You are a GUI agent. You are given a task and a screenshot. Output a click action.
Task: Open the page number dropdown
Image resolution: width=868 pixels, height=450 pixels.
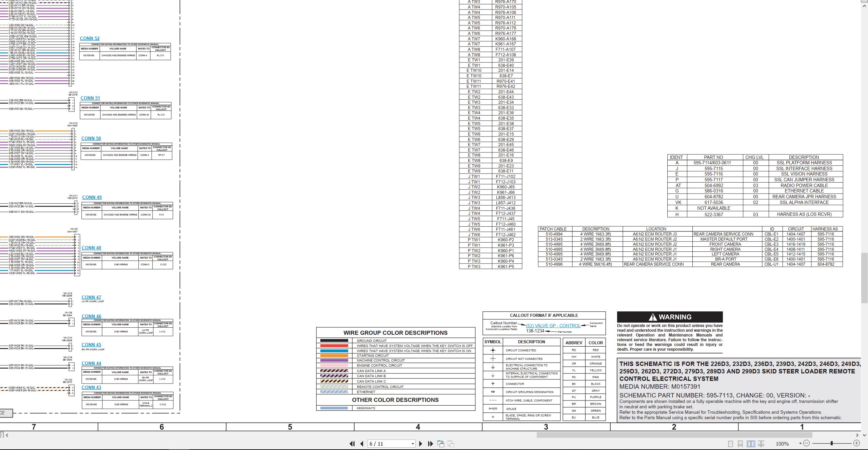(x=413, y=444)
